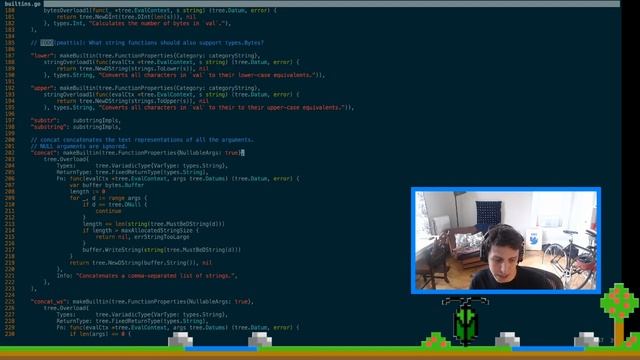Click the "substring" key entry
Screen dimensions: 640x360
coord(49,127)
